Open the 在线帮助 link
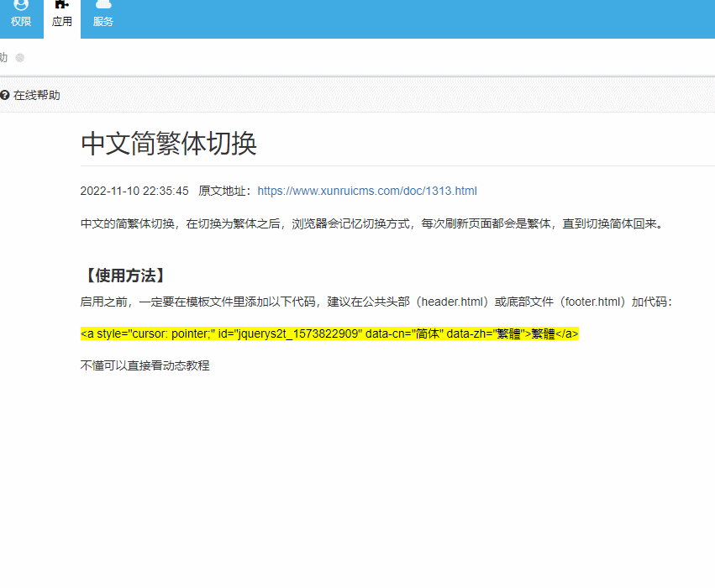The height and width of the screenshot is (588, 715). (36, 95)
